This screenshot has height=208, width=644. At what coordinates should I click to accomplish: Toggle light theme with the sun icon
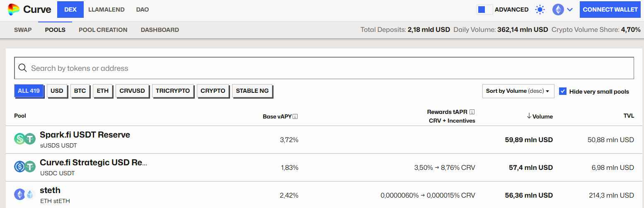(540, 10)
